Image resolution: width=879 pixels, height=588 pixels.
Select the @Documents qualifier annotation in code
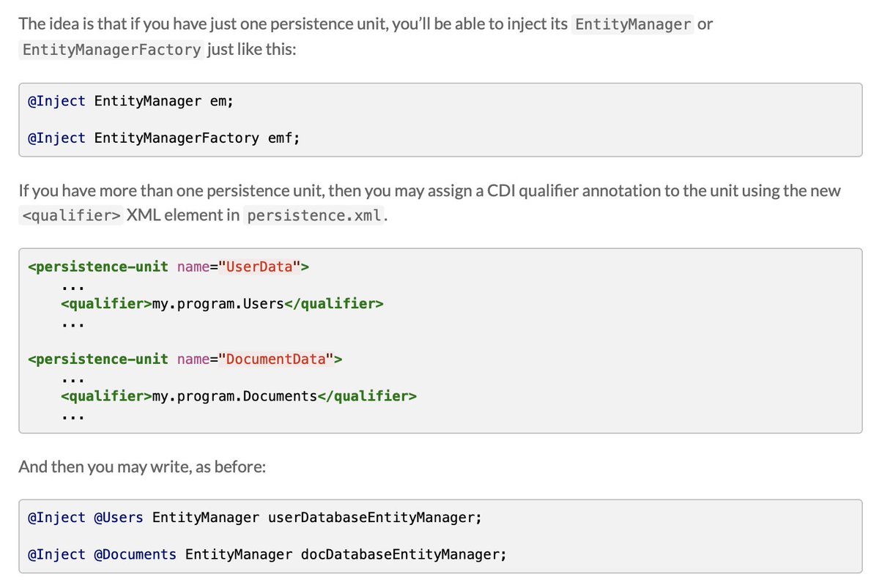point(135,554)
